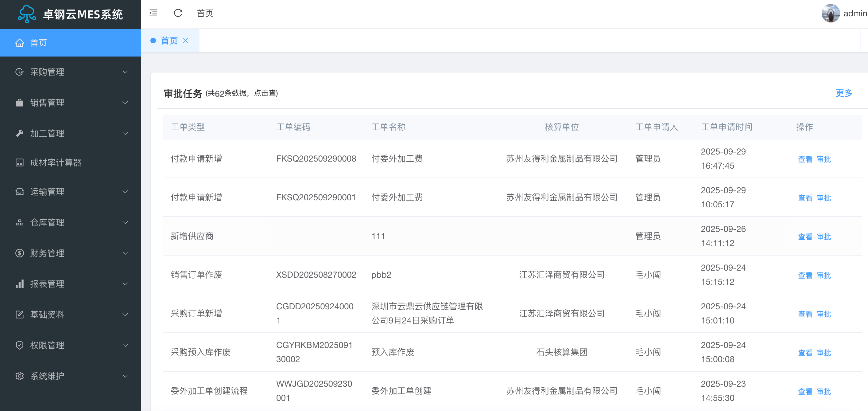Screen dimensions: 868x411
Task: Click the refresh page icon
Action: 178,13
